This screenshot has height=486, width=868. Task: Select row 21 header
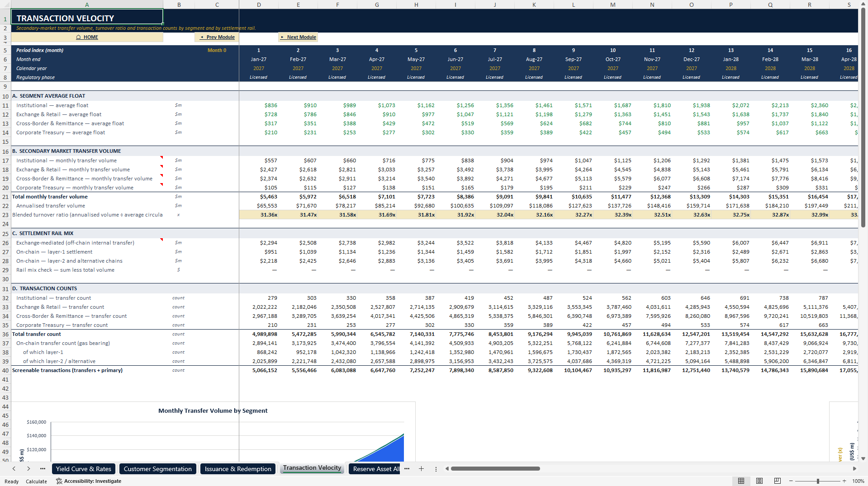(x=5, y=197)
